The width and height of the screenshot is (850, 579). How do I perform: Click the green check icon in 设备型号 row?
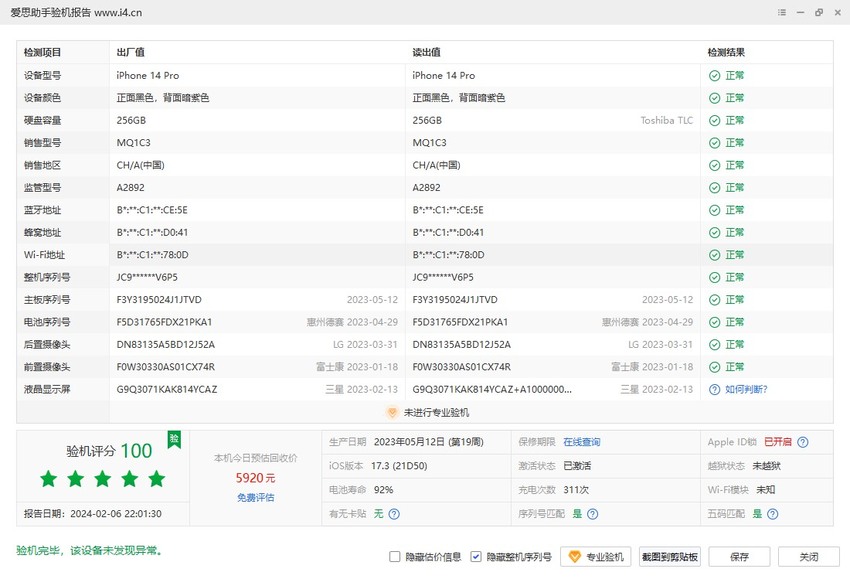[x=714, y=76]
